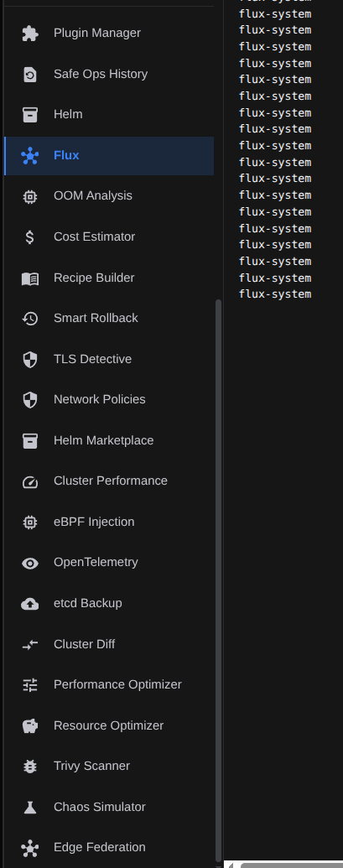The width and height of the screenshot is (343, 868).
Task: Click the Smart Rollback history icon
Action: (x=30, y=319)
